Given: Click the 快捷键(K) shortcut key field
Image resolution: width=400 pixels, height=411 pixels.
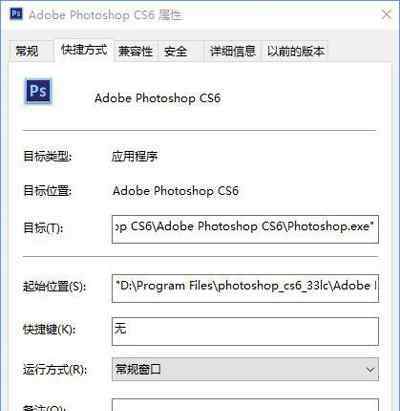Looking at the screenshot, I should point(245,331).
